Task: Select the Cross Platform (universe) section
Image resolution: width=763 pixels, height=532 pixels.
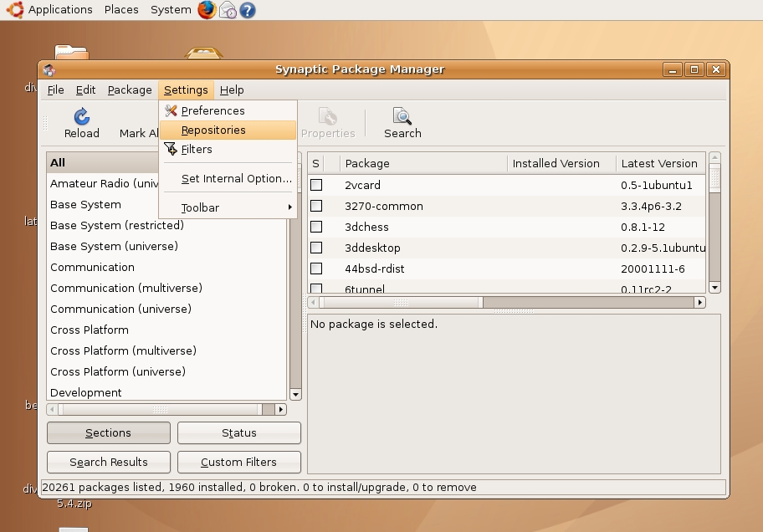Action: (167, 372)
